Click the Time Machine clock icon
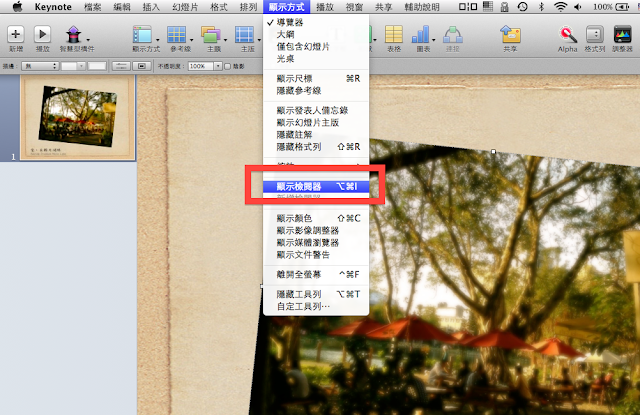This screenshot has width=640, height=415. click(522, 7)
